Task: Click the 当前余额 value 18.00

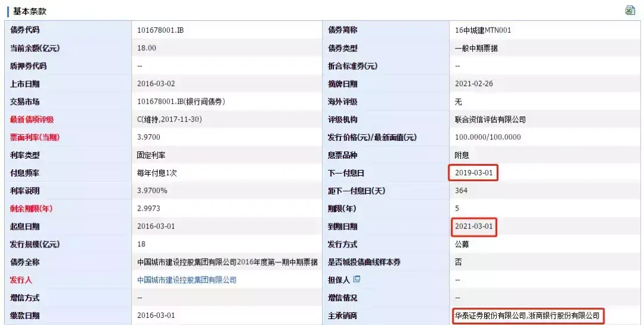Action: coord(147,48)
